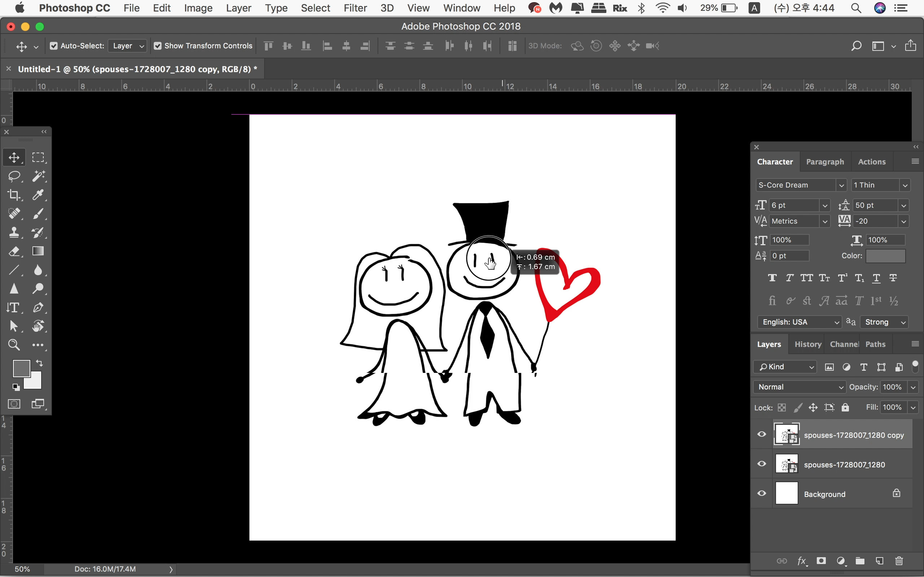This screenshot has height=577, width=924.
Task: Select the Zoom tool
Action: click(x=14, y=345)
